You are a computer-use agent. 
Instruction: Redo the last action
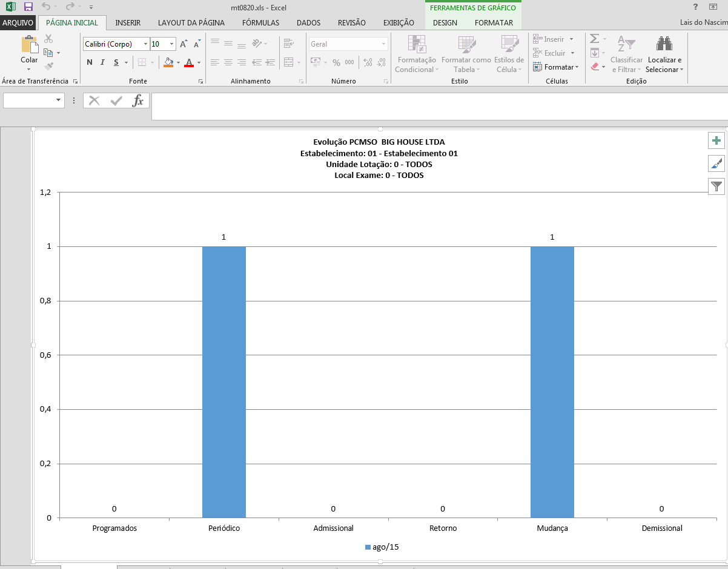click(70, 7)
